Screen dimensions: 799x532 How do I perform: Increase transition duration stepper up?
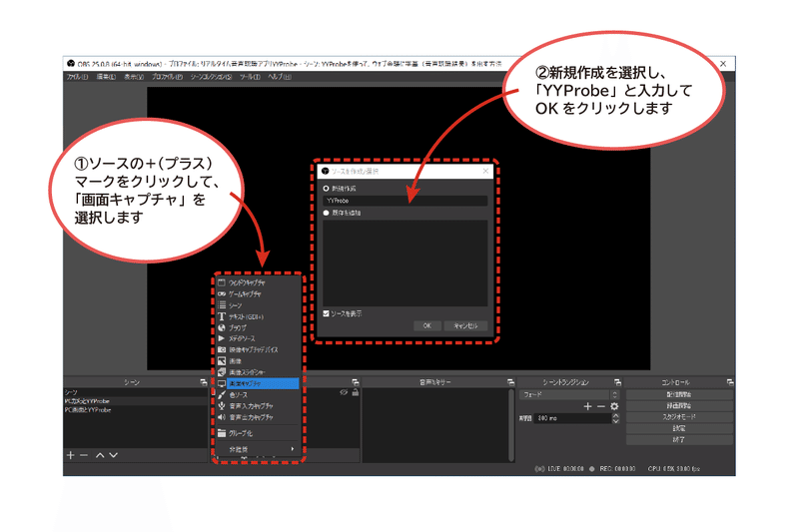point(615,416)
